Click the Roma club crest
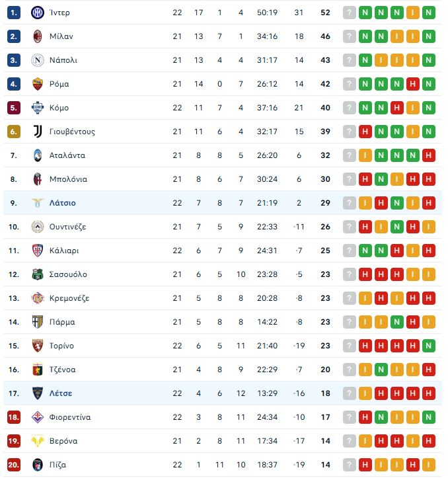448x478 pixels. (37, 84)
